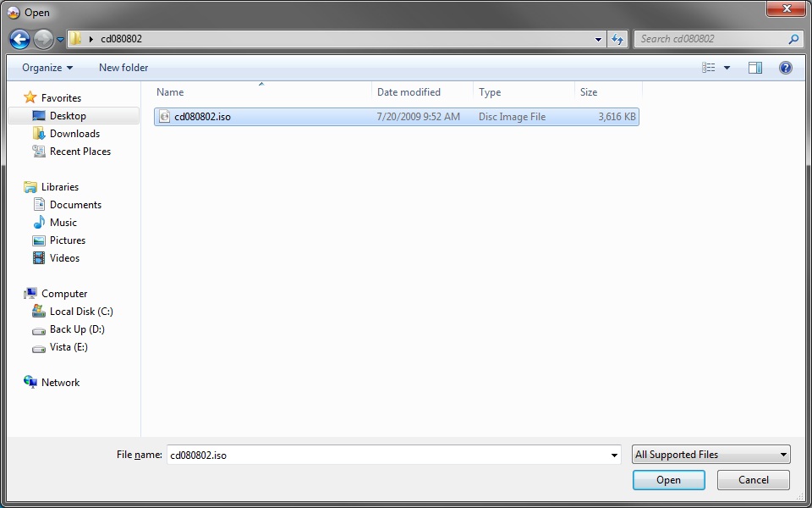Select the cd080802.iso file icon
The height and width of the screenshot is (508, 812).
click(164, 117)
